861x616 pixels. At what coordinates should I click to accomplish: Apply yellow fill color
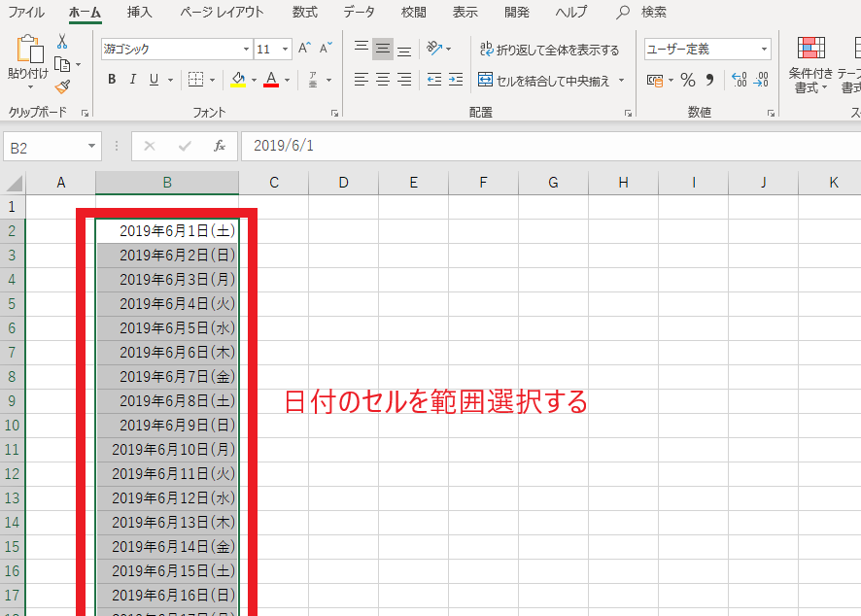[x=238, y=80]
